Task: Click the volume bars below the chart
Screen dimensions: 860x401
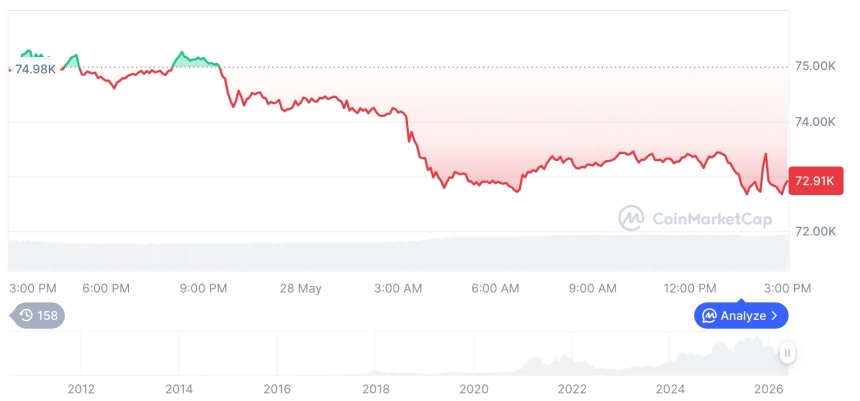Action: point(399,254)
